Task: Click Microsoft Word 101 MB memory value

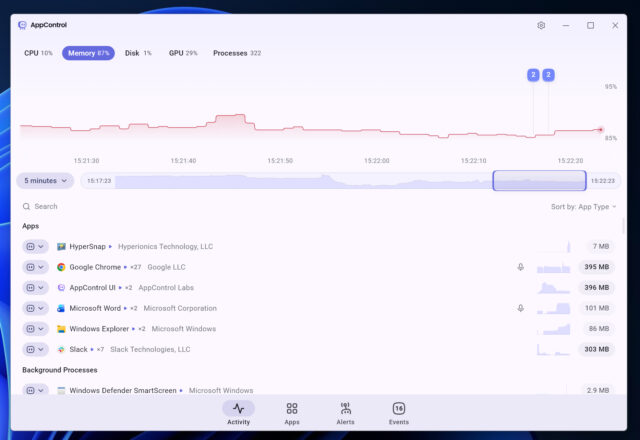Action: click(597, 308)
